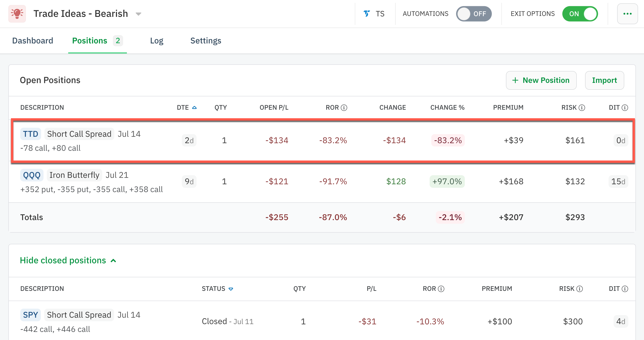Enable the Automations toggle
The image size is (644, 340).
[474, 14]
